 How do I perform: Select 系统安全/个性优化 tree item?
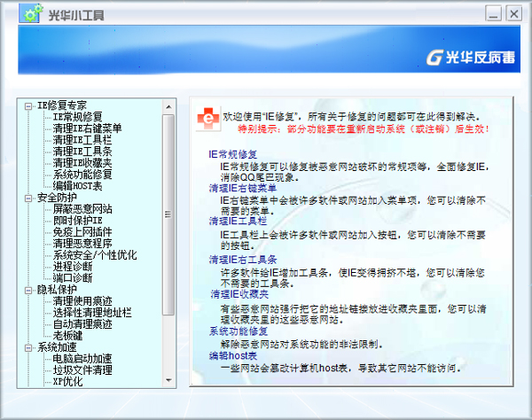tap(95, 255)
